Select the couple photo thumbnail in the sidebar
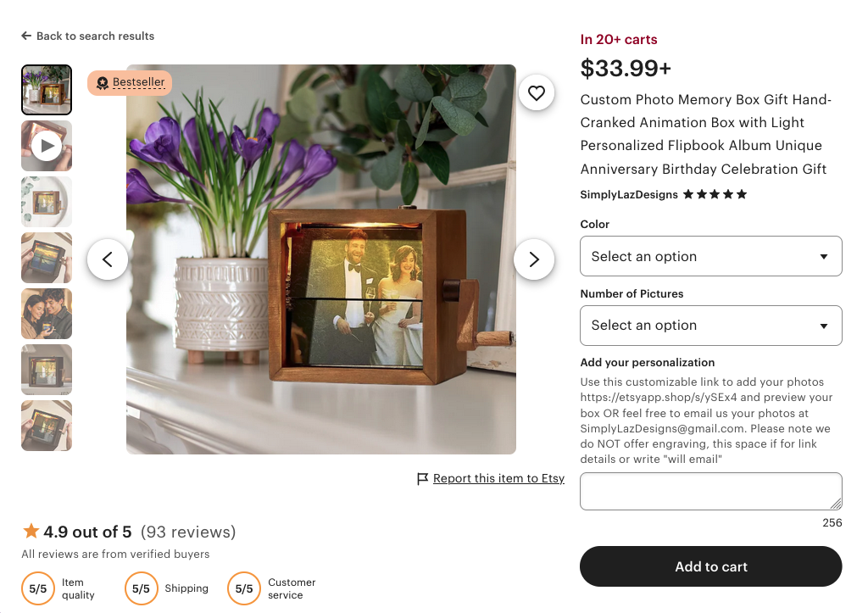The height and width of the screenshot is (613, 868). pos(47,314)
